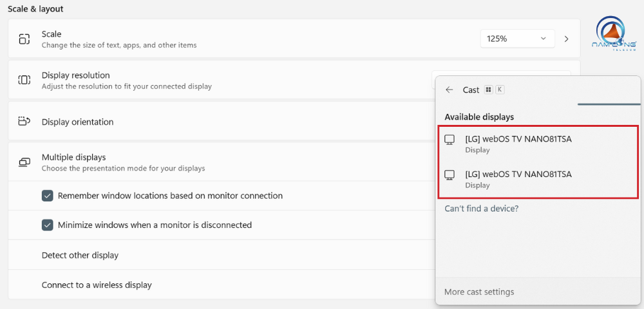This screenshot has height=309, width=644.
Task: Click the Scale icon
Action: (x=24, y=39)
